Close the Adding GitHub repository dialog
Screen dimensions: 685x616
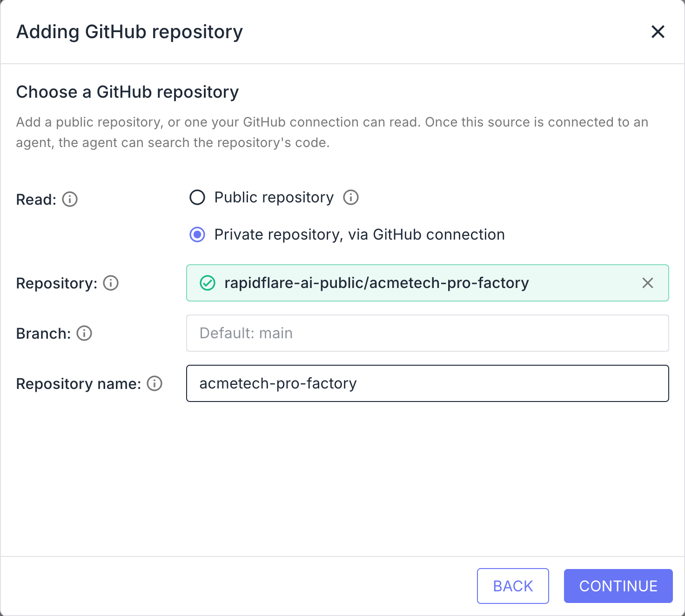click(x=658, y=32)
